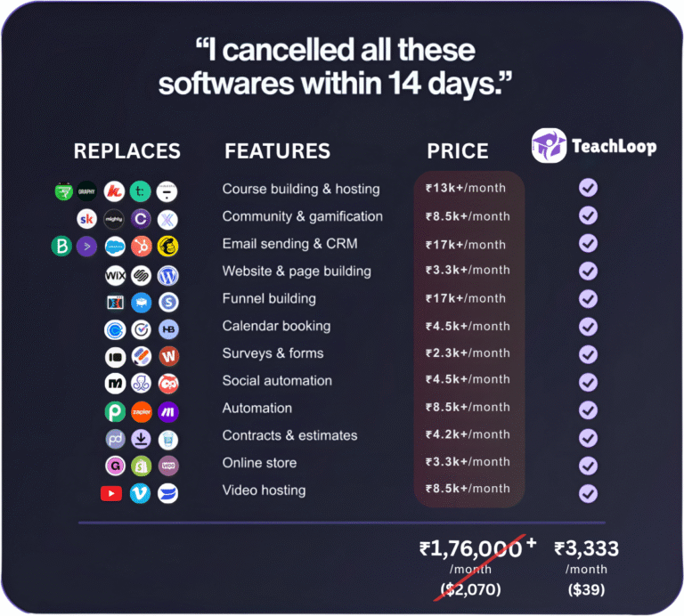Click the TeachLoop logo
The image size is (684, 616).
click(594, 145)
